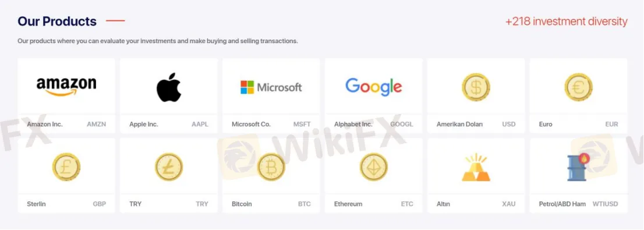The height and width of the screenshot is (230, 644).
Task: Choose the euro coin icon
Action: pyautogui.click(x=578, y=87)
